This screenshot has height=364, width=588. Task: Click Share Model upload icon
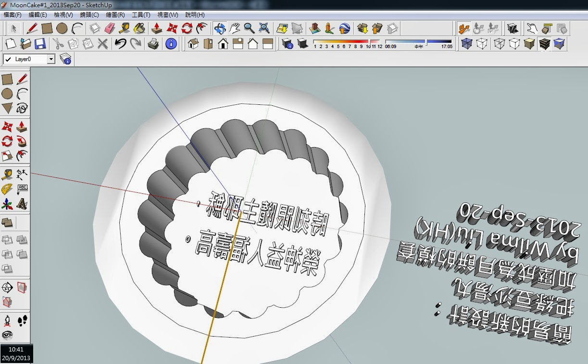point(377,28)
